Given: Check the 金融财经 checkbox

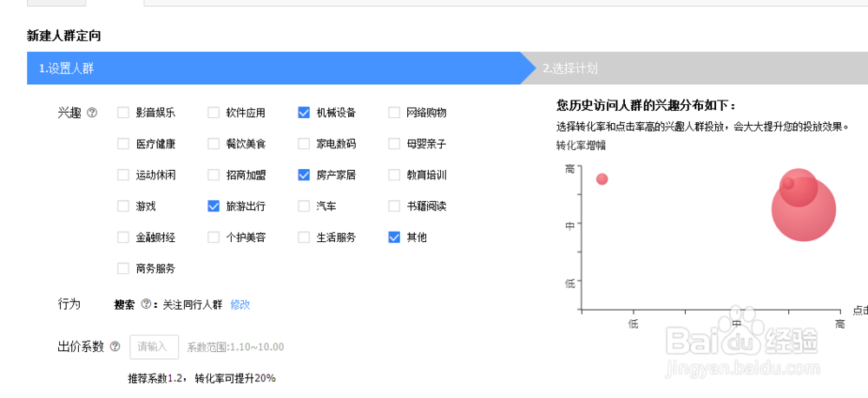Looking at the screenshot, I should tap(123, 238).
